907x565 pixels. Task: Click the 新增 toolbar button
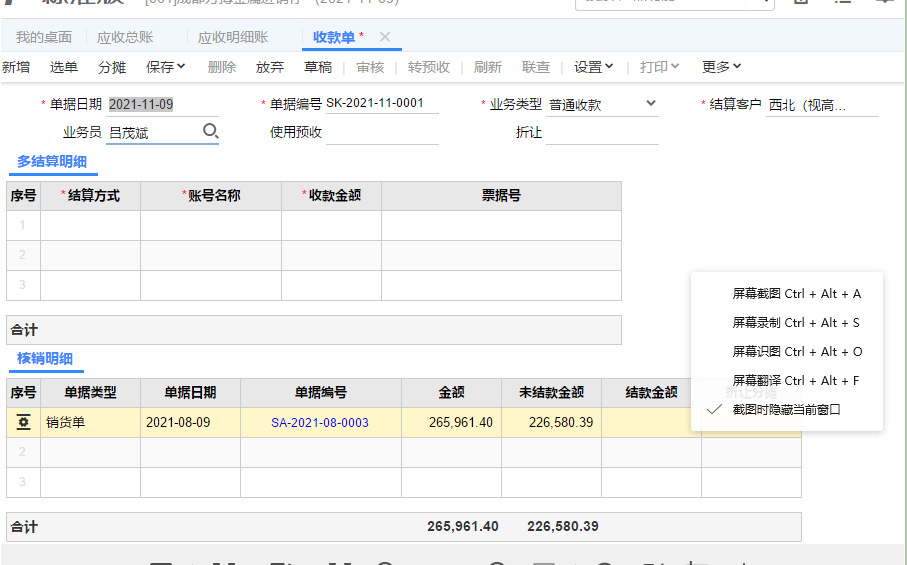coord(16,67)
